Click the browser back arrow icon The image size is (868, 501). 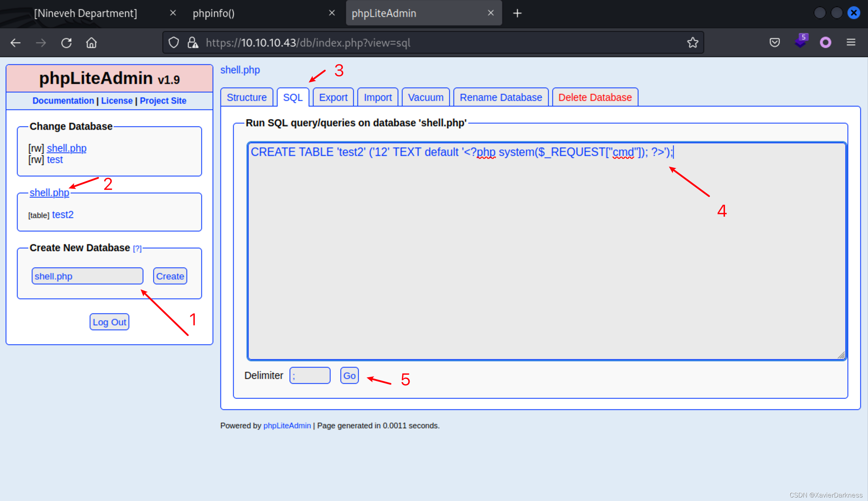(16, 43)
